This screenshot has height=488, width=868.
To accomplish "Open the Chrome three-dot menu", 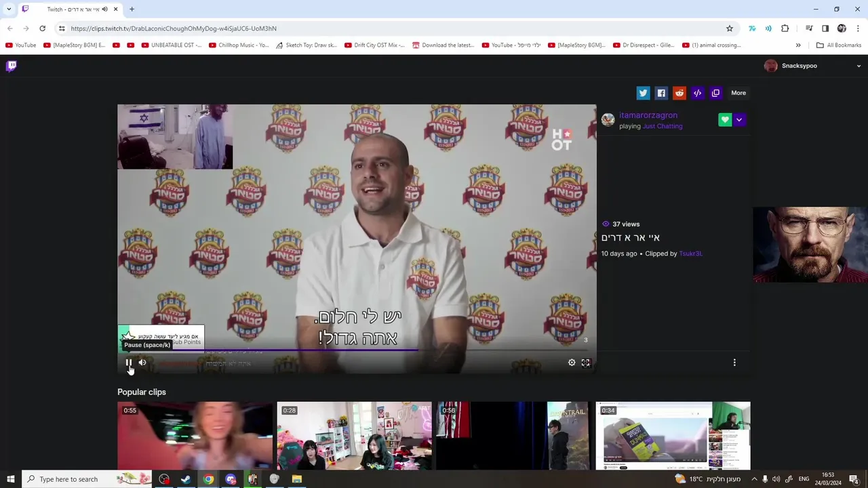I will tap(859, 28).
